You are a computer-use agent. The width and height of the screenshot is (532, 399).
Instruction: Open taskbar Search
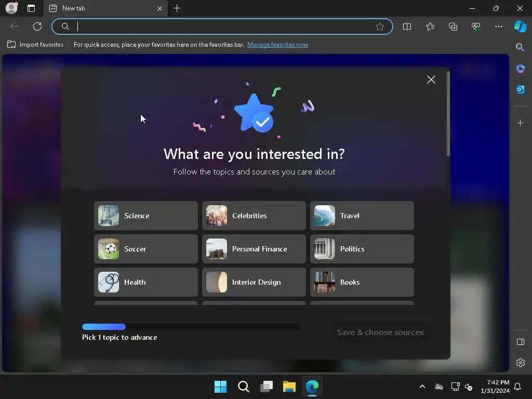[x=243, y=387]
